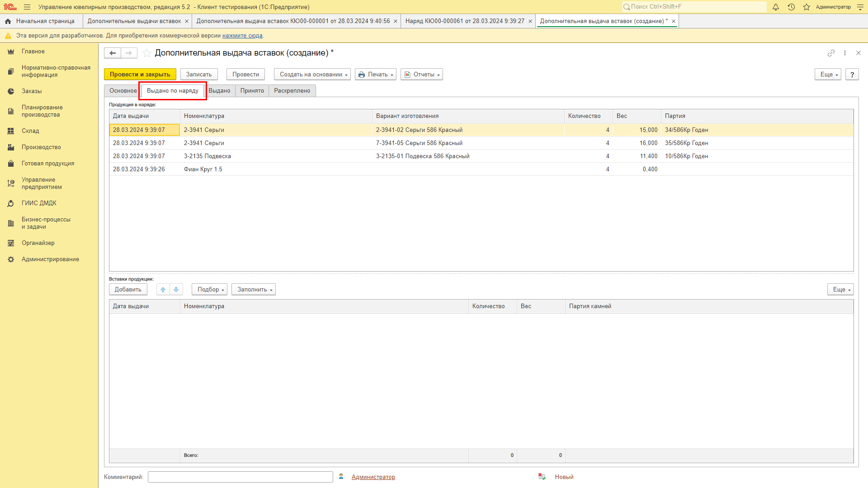Open Органайзер sidebar section
The width and height of the screenshot is (868, 488).
coord(38,243)
